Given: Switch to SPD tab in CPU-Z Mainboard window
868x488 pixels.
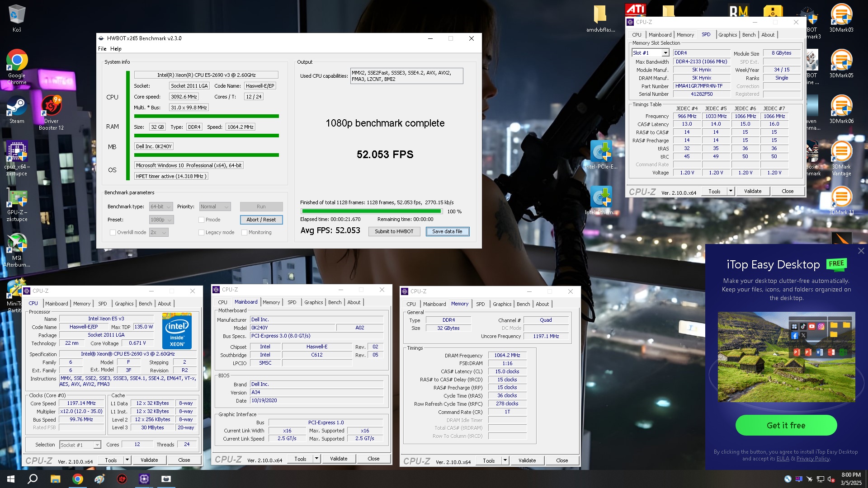Looking at the screenshot, I should tap(292, 302).
